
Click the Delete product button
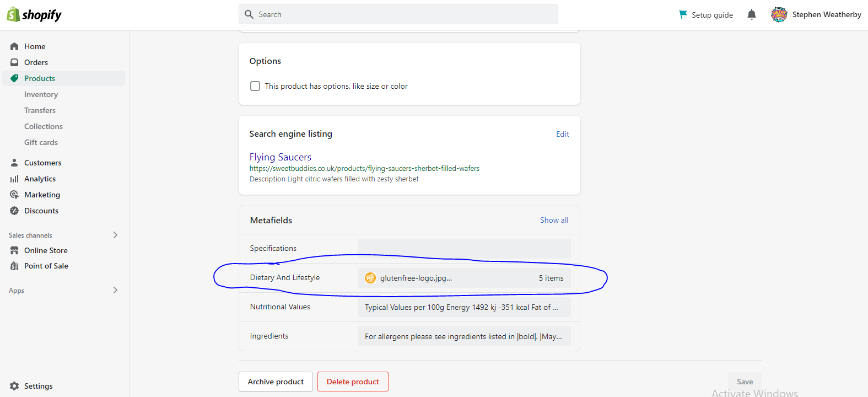pyautogui.click(x=353, y=382)
